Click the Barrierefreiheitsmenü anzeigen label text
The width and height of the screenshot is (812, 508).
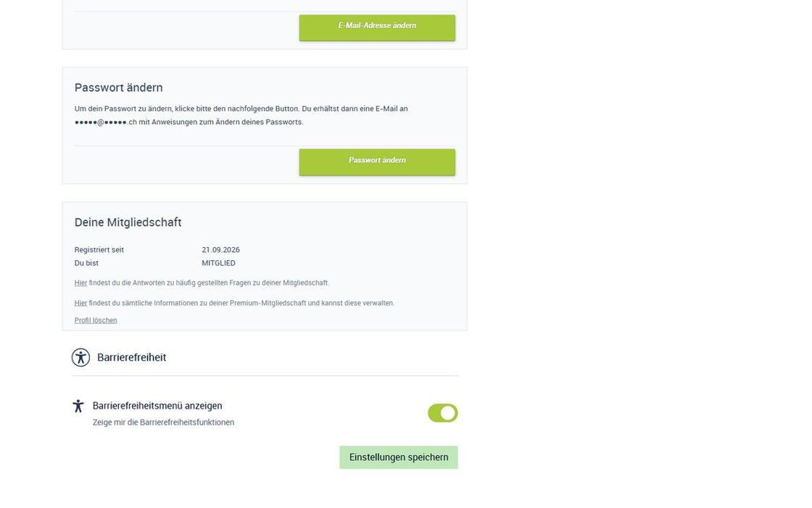[157, 406]
